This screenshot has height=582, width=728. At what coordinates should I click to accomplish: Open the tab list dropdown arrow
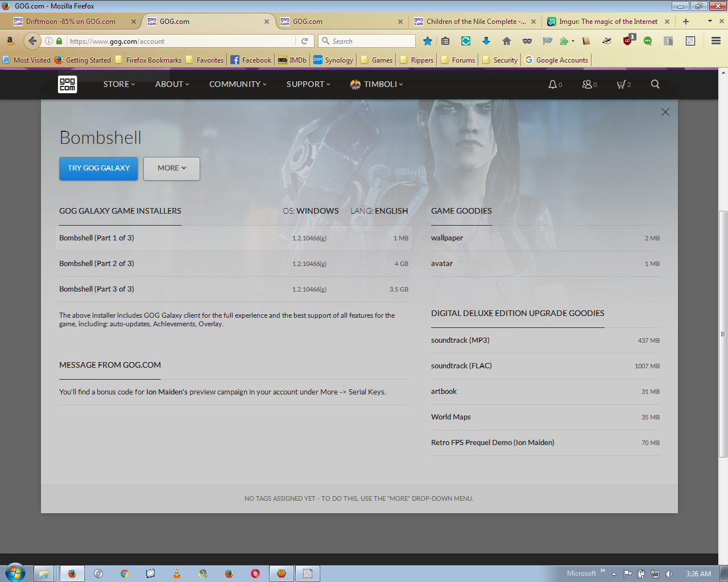tap(710, 21)
